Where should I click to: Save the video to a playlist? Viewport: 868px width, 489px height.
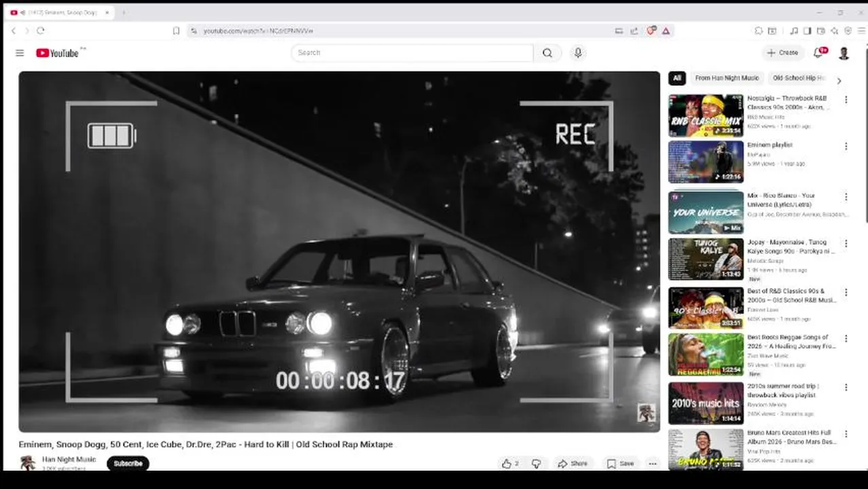(620, 464)
